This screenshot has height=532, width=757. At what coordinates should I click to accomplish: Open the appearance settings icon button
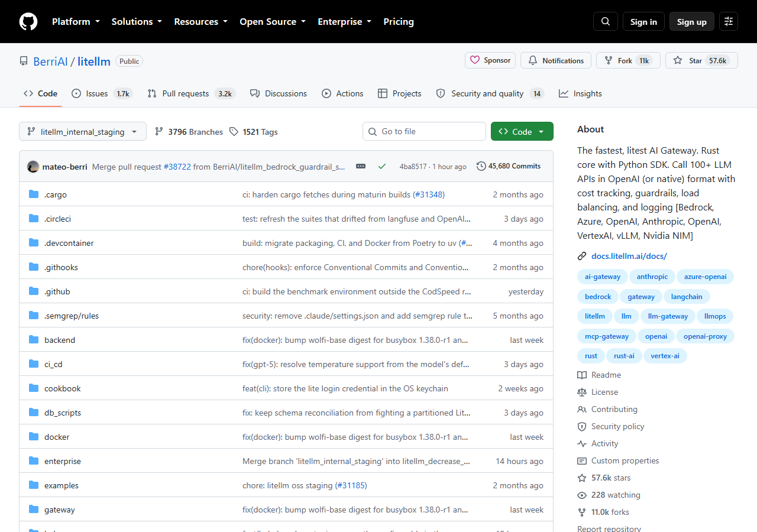click(729, 21)
